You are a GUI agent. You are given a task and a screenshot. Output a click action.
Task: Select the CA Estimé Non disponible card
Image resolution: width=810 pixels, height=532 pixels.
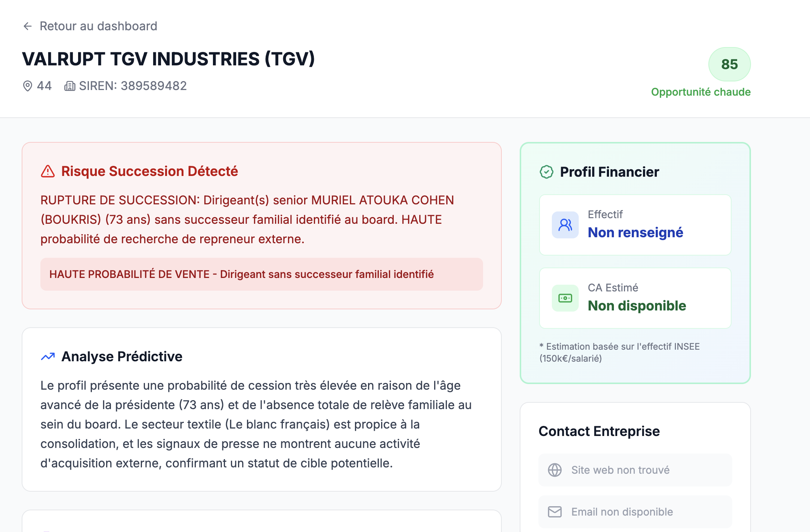635,298
